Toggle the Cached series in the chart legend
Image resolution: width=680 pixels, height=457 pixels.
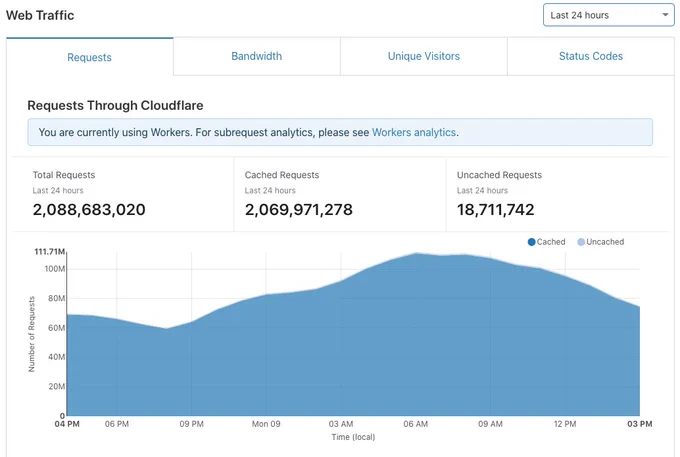click(x=546, y=242)
